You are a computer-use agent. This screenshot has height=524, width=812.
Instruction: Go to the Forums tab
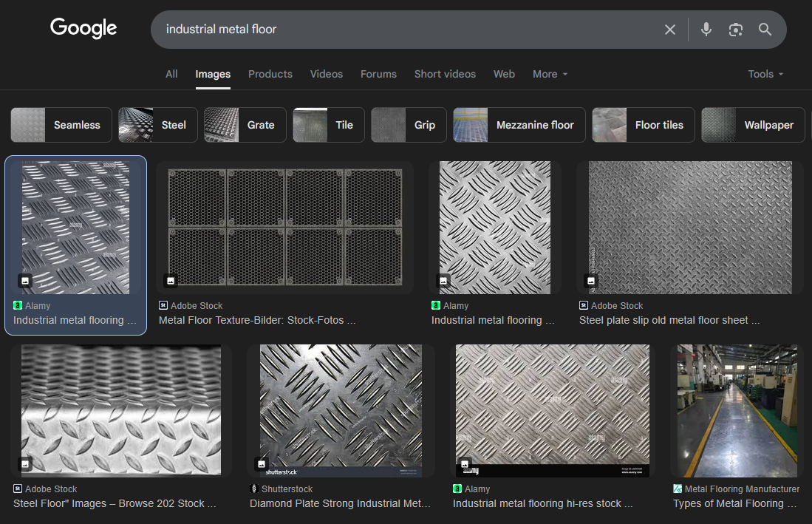point(378,74)
